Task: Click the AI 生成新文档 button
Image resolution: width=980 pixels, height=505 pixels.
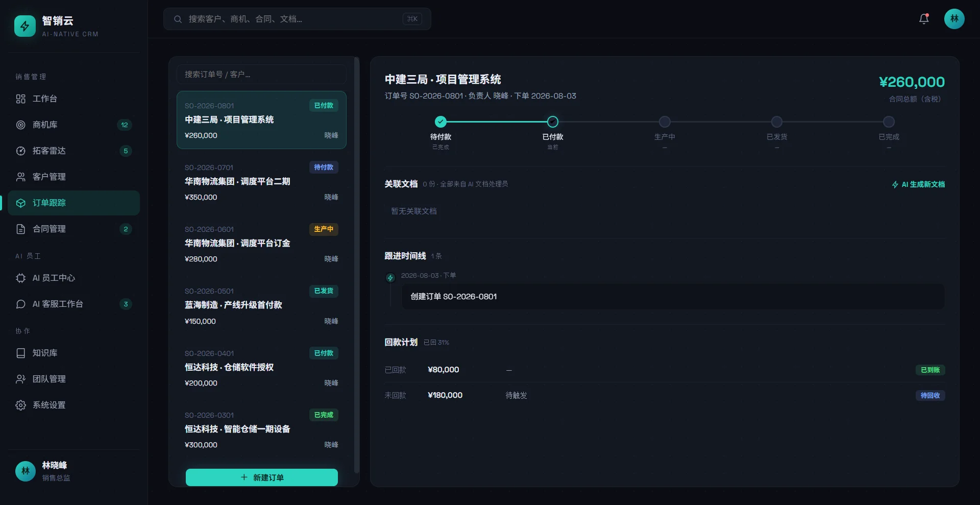Action: click(x=918, y=184)
